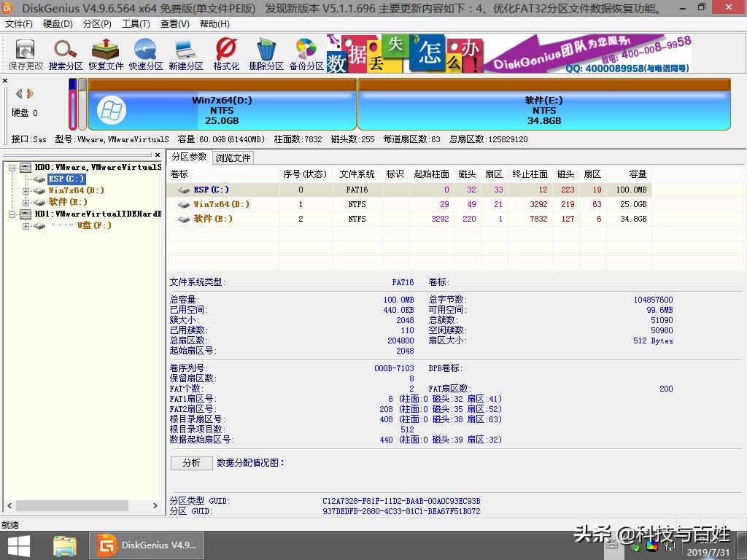The image size is (747, 560).
Task: Launch 快速分区 from the toolbar
Action: (145, 54)
